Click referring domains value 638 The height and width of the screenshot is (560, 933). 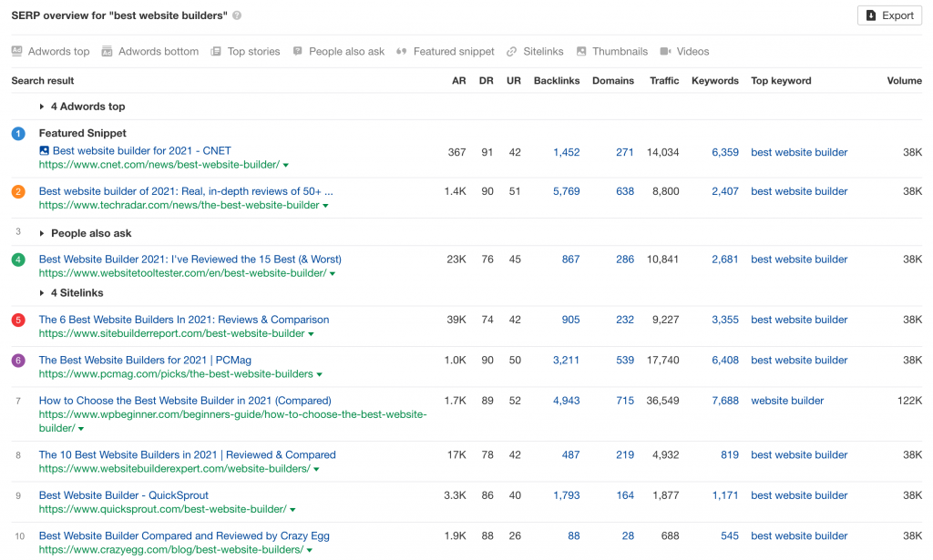[x=625, y=191]
